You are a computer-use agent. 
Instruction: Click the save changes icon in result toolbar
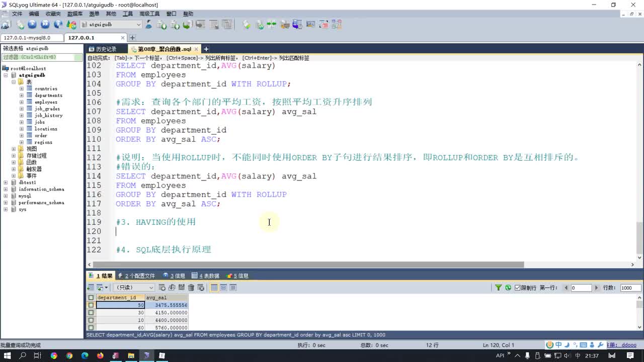tap(182, 288)
